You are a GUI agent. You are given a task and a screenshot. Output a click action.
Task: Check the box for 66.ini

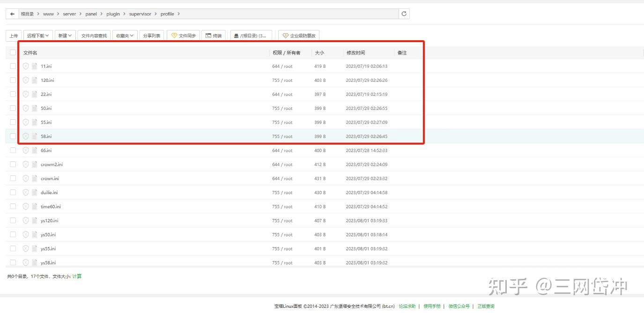coord(13,151)
